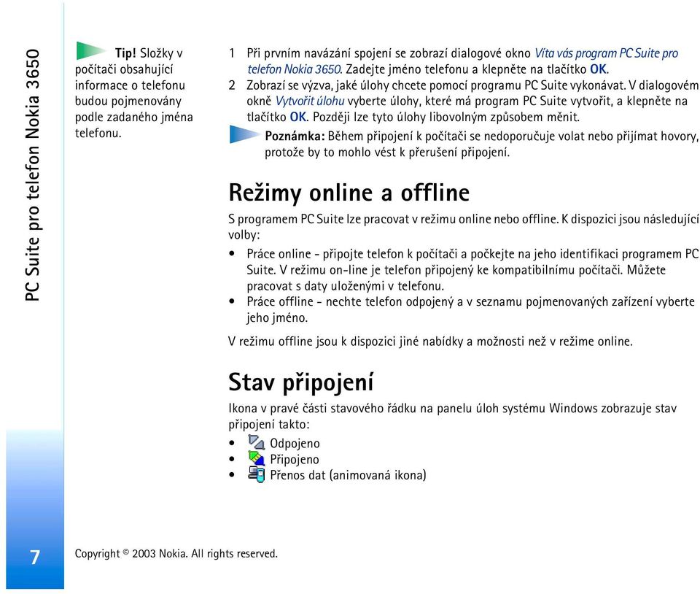Click the sentence starting S programem PC Suite
This screenshot has height=594, width=700.
464,227
